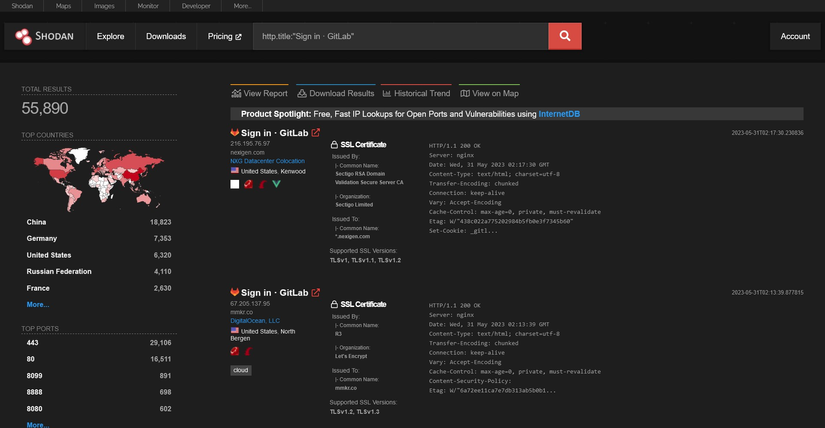Click the SSL Certificate lock icon of first result
This screenshot has height=428, width=825.
(335, 145)
